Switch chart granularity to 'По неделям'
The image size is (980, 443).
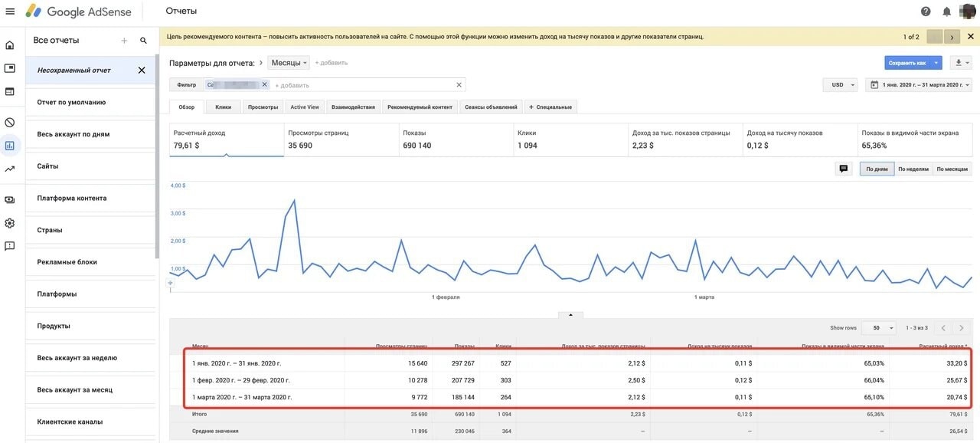[x=913, y=169]
